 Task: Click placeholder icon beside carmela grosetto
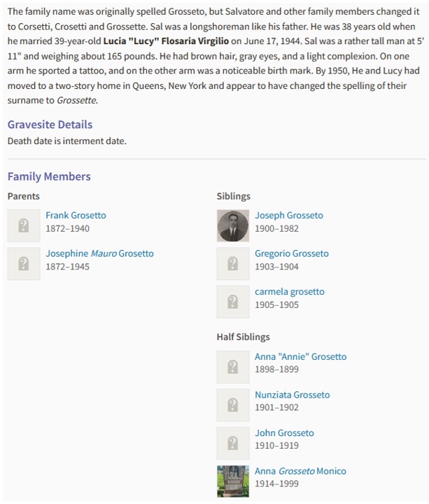233,302
